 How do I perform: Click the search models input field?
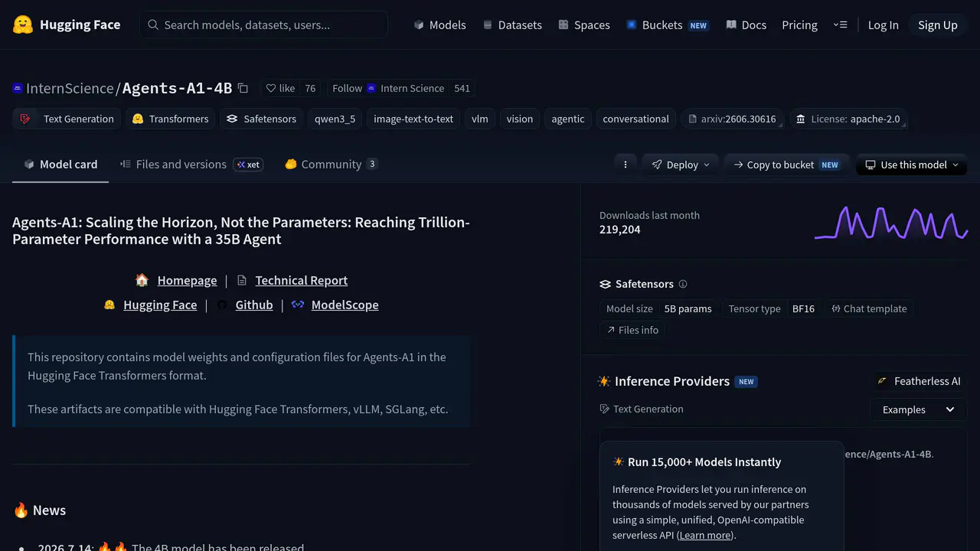(263, 24)
